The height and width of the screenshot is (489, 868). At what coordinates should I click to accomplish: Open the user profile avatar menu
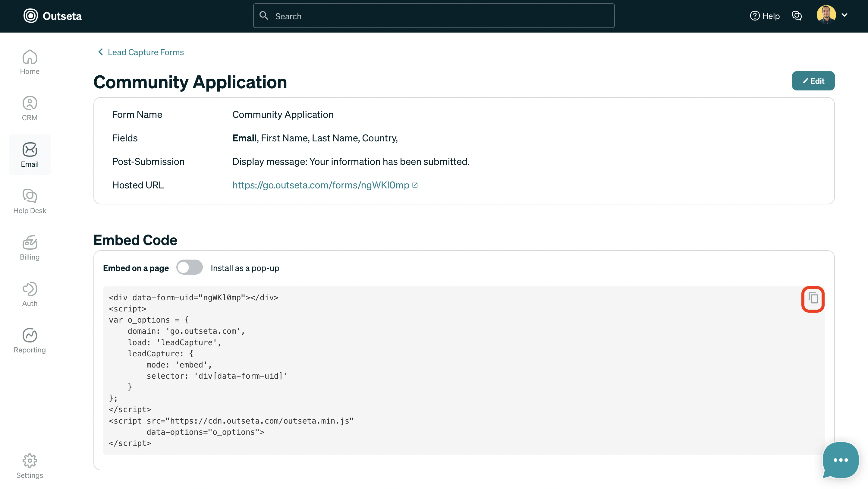(826, 15)
